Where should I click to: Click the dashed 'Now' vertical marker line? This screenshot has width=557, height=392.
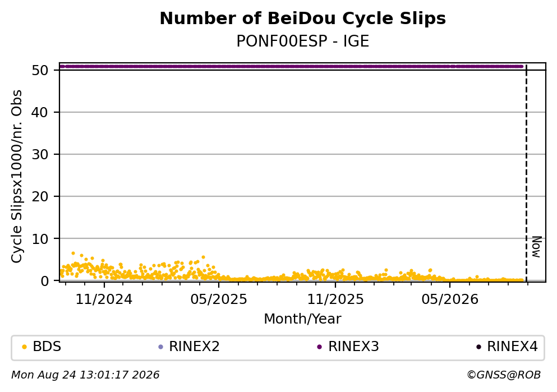[526, 173]
